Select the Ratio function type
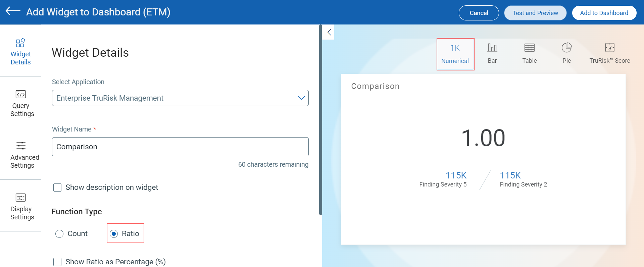 click(x=114, y=234)
